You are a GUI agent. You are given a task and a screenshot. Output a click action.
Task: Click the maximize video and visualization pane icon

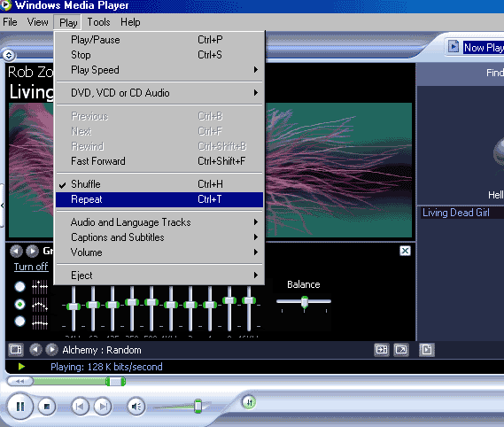click(382, 350)
